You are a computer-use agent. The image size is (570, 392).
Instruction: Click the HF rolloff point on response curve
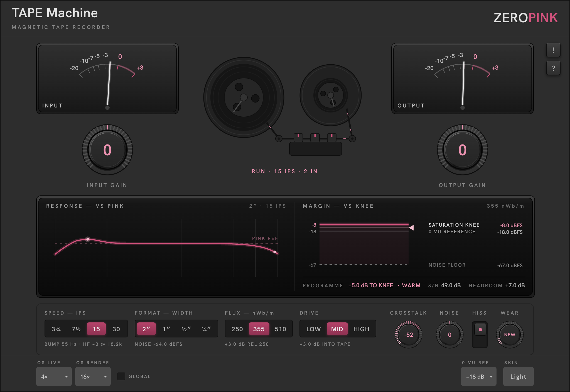275,252
